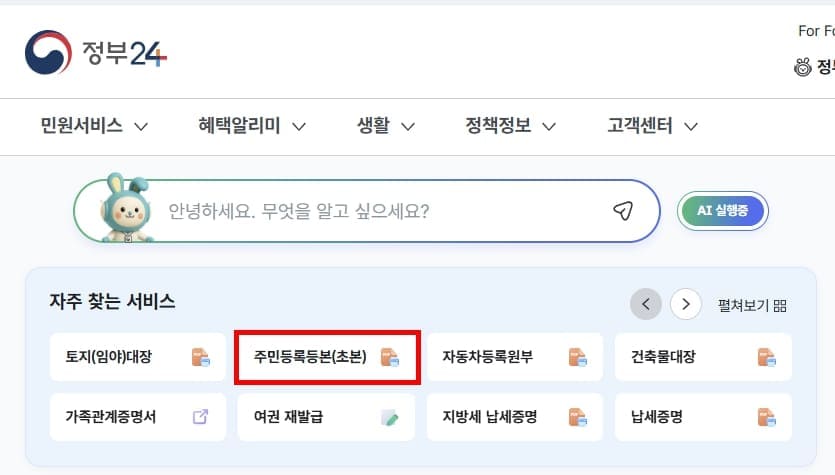Go to previous frequent services page

tap(646, 304)
